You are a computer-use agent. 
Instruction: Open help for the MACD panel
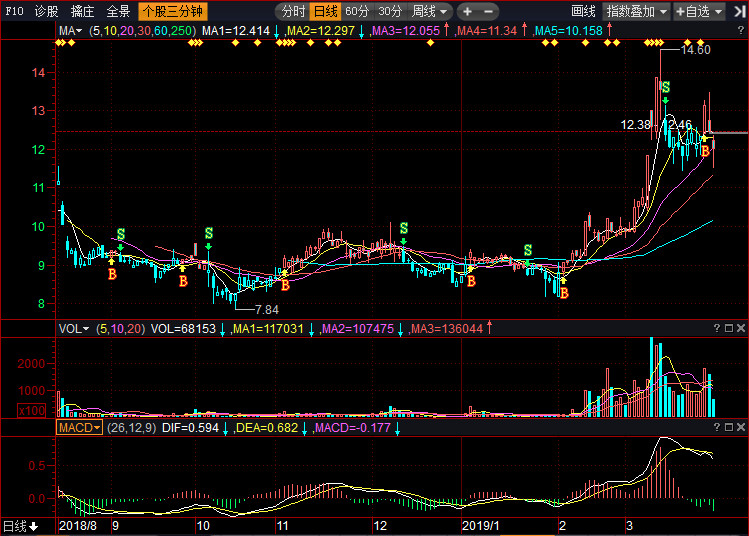(x=715, y=427)
